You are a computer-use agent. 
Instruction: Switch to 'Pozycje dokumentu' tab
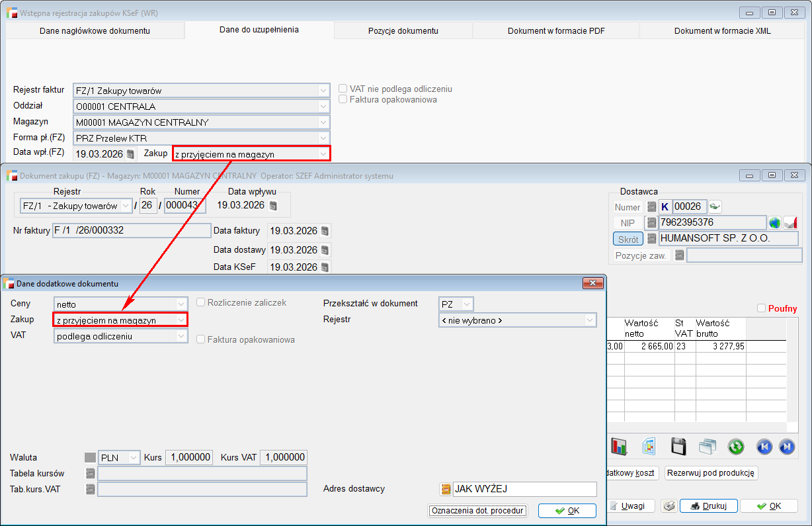pyautogui.click(x=403, y=31)
